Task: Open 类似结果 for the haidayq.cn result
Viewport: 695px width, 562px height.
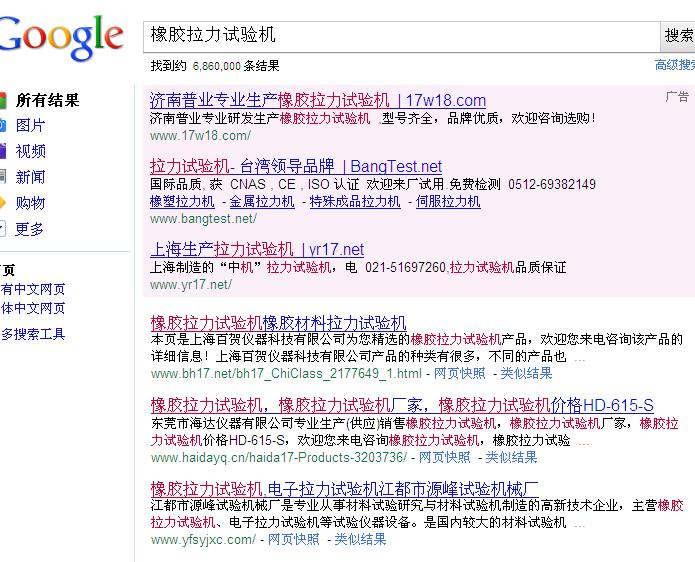Action: 511,457
